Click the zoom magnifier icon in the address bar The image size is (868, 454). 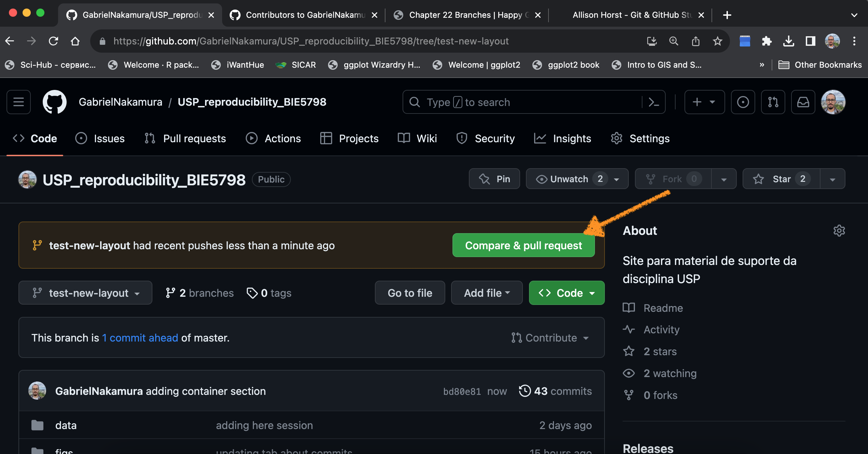(674, 41)
